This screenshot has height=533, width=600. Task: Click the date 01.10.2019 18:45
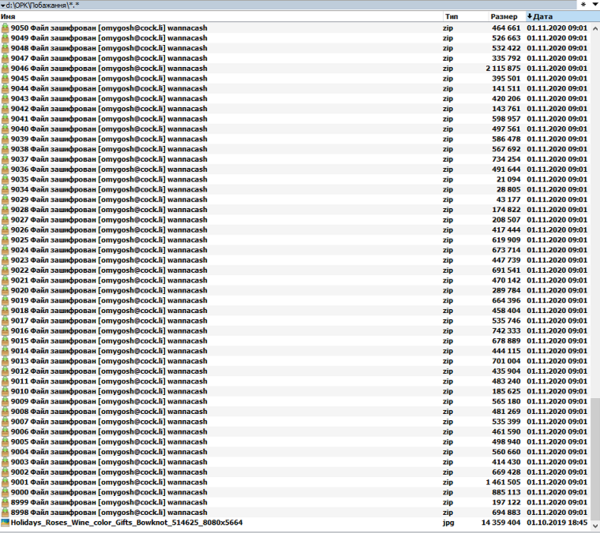(557, 523)
